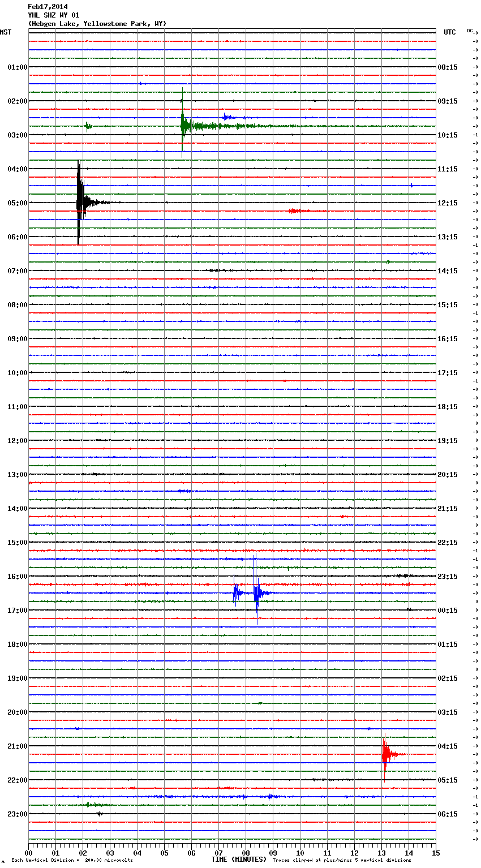The image size is (481, 868).
Task: Click the Each Vertical Division 200.00 microvolts note
Action: (x=72, y=861)
